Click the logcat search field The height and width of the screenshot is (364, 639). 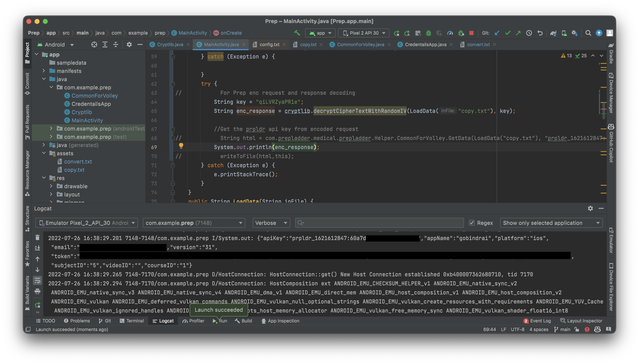tap(379, 223)
